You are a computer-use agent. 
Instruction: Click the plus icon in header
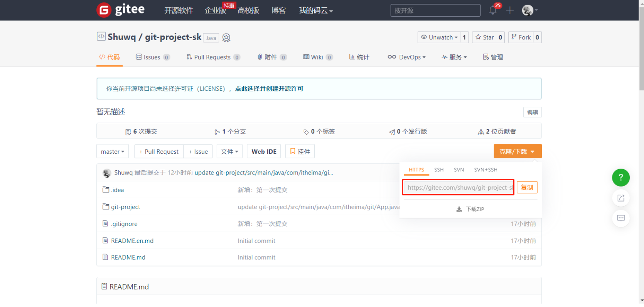(510, 10)
